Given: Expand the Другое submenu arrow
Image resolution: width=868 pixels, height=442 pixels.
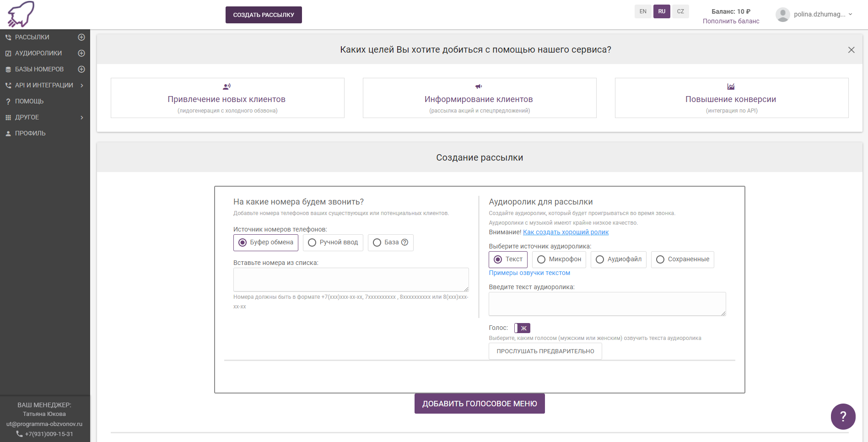Looking at the screenshot, I should (82, 118).
